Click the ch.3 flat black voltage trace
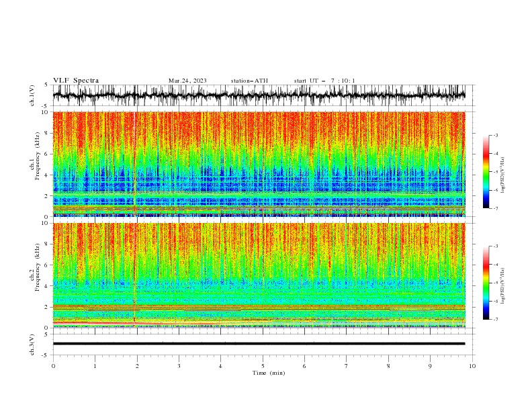 [x=259, y=344]
